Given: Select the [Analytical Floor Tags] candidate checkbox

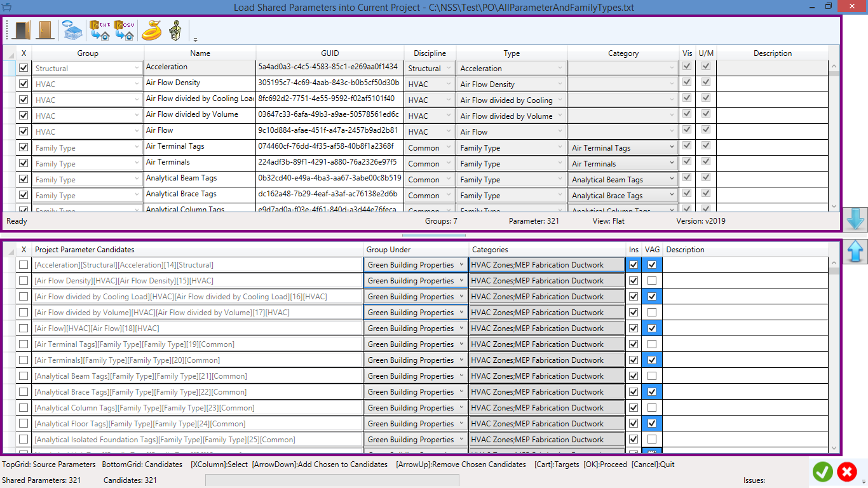Looking at the screenshot, I should click(24, 423).
